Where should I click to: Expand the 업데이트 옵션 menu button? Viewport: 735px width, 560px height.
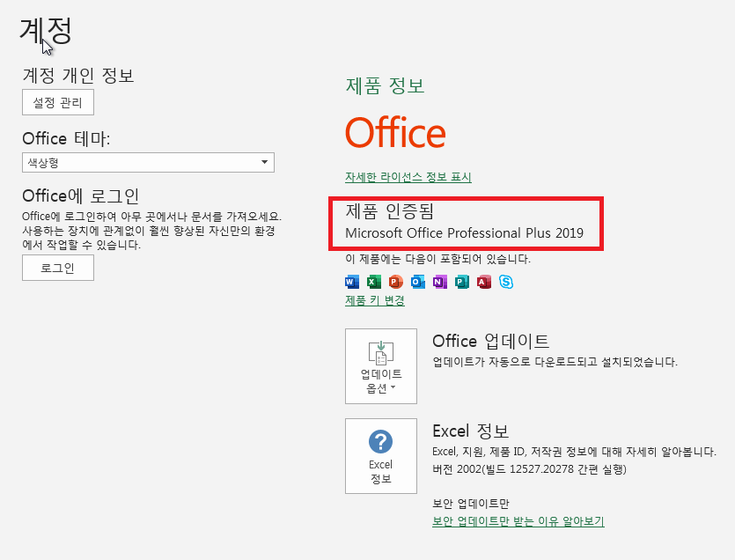(x=380, y=366)
